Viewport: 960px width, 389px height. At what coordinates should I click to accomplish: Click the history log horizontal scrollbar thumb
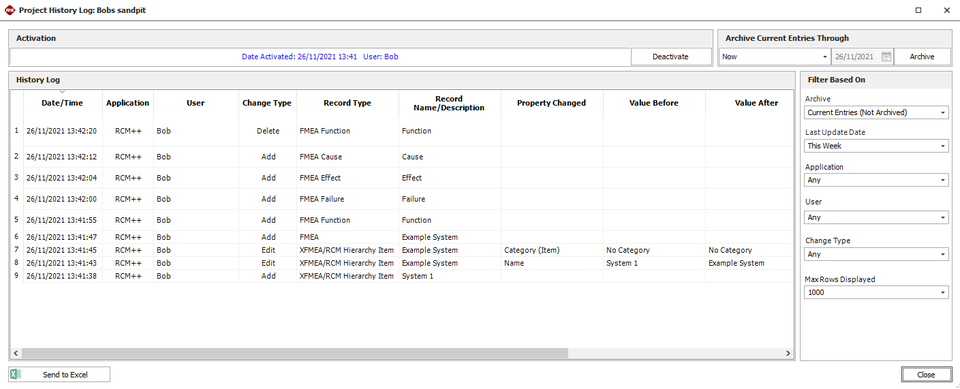pyautogui.click(x=294, y=353)
